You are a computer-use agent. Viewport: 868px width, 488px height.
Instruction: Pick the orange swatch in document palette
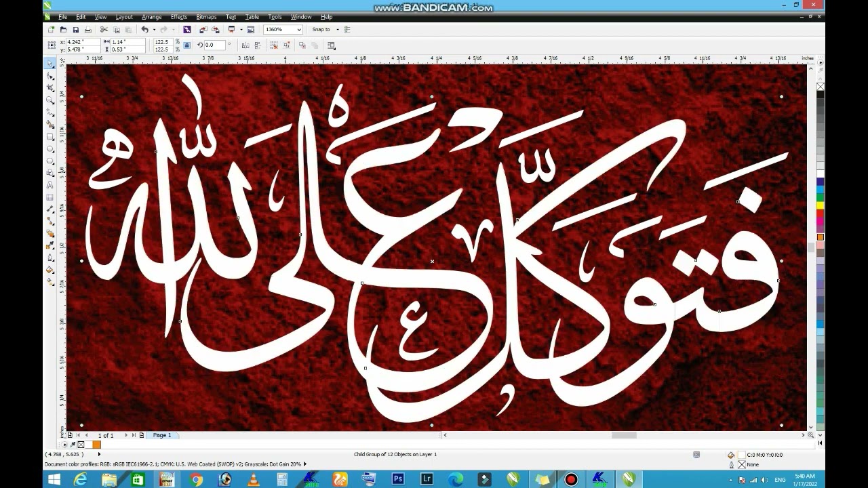[x=96, y=445]
